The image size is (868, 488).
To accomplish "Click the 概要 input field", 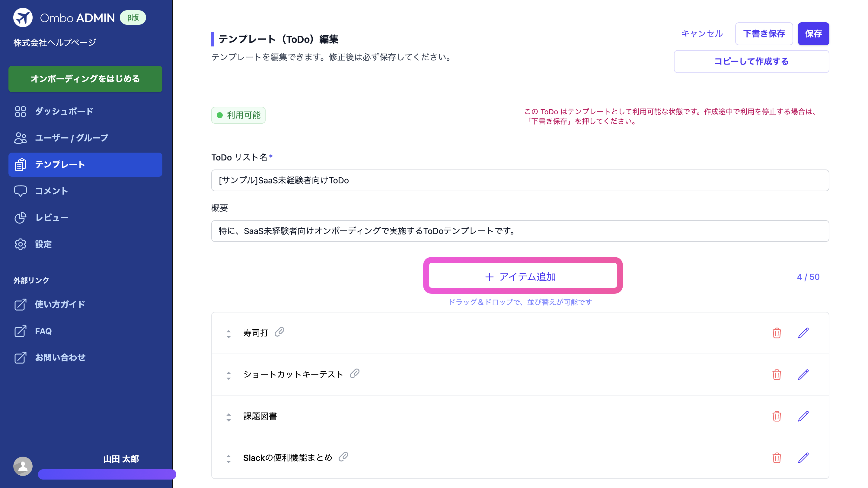I will click(x=520, y=231).
